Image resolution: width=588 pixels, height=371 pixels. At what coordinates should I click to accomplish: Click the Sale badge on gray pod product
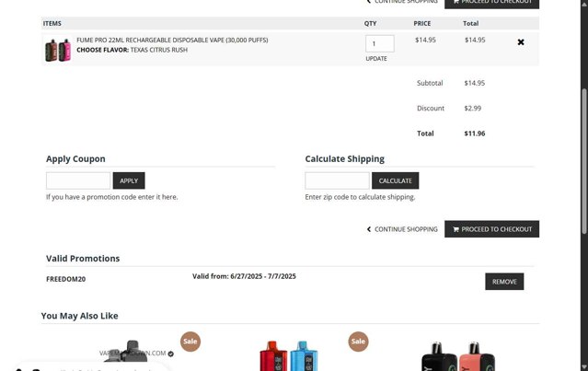tap(190, 342)
